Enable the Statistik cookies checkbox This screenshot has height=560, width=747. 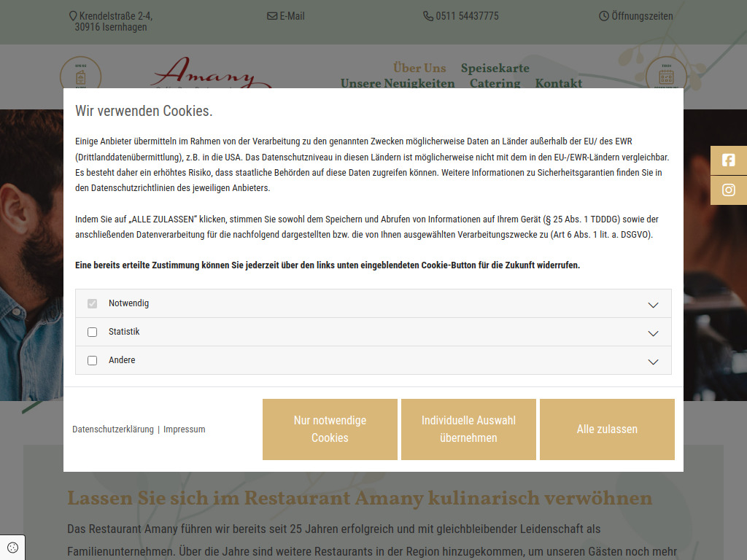[92, 332]
